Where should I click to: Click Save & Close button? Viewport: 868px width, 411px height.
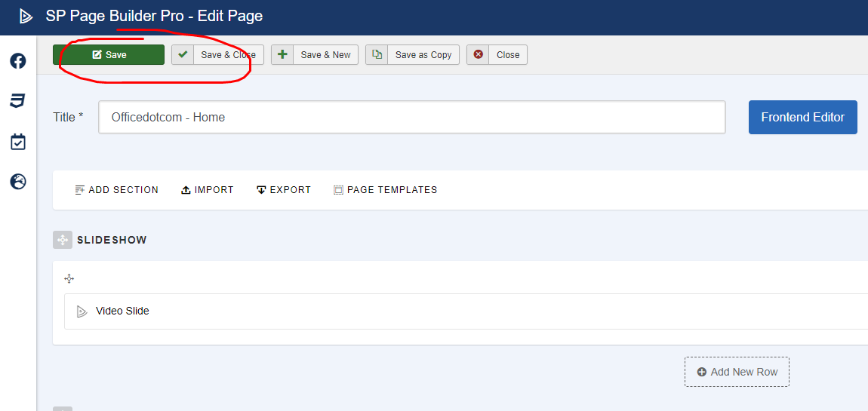(x=217, y=55)
